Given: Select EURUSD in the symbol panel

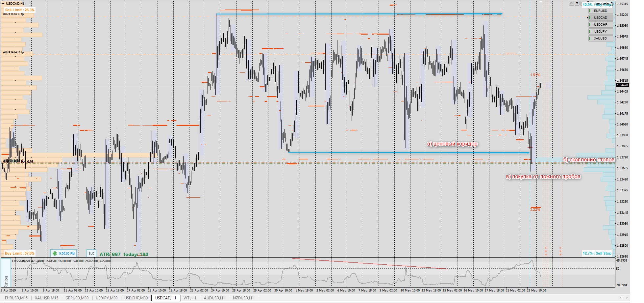Looking at the screenshot, I should (601, 11).
